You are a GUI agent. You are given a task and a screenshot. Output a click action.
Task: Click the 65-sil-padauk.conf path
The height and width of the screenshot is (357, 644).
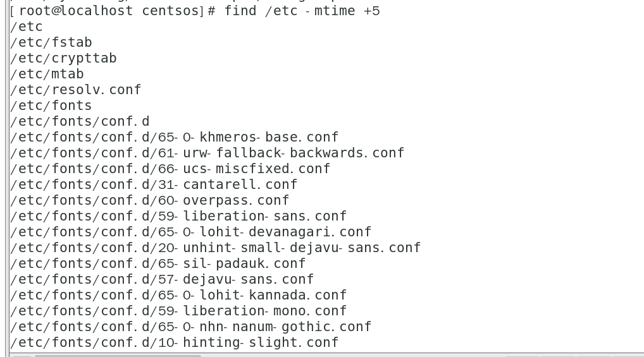(158, 263)
